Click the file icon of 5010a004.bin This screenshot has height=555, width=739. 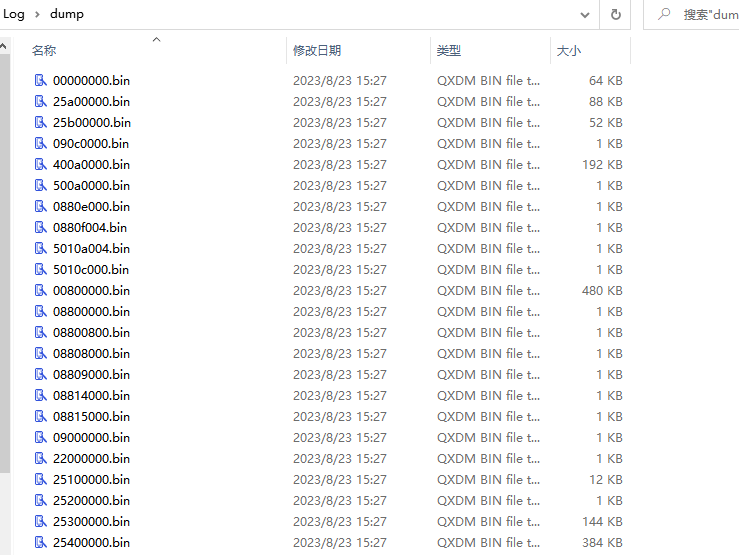[41, 249]
